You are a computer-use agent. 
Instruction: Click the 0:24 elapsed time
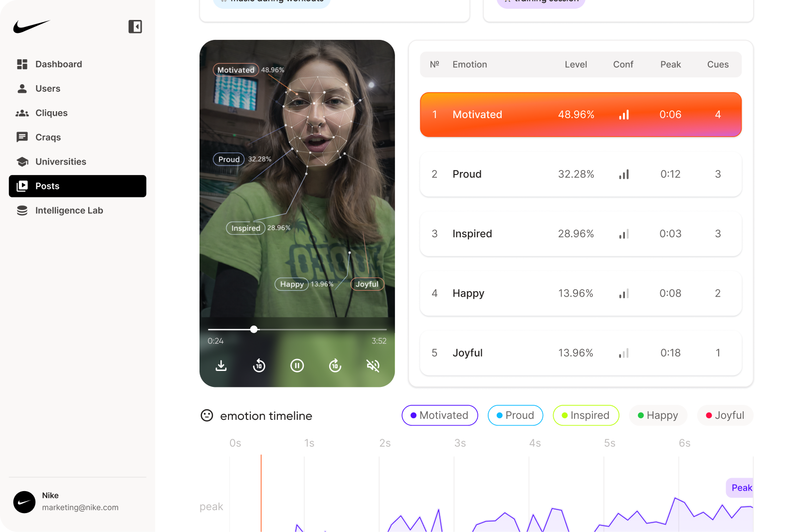[x=215, y=341]
